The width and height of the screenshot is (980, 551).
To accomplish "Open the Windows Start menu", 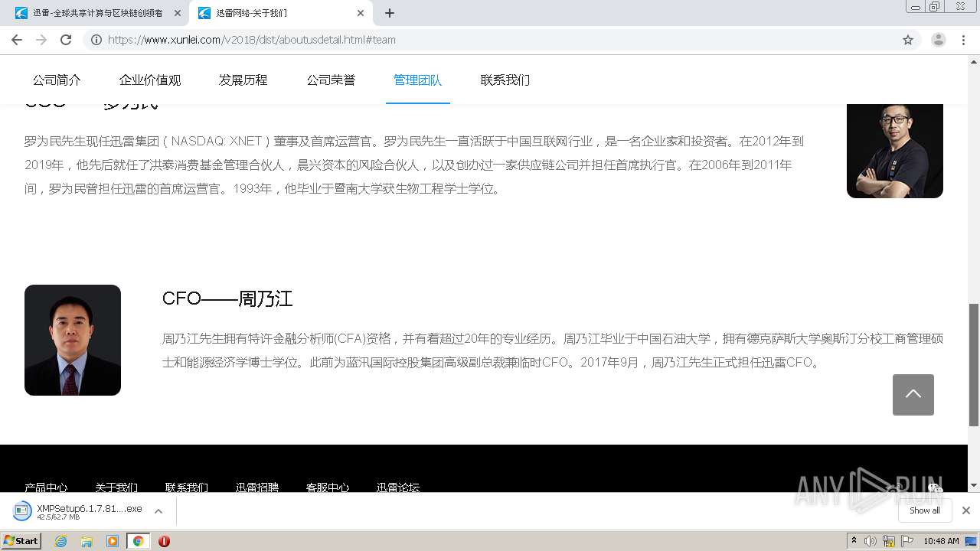I will [21, 541].
